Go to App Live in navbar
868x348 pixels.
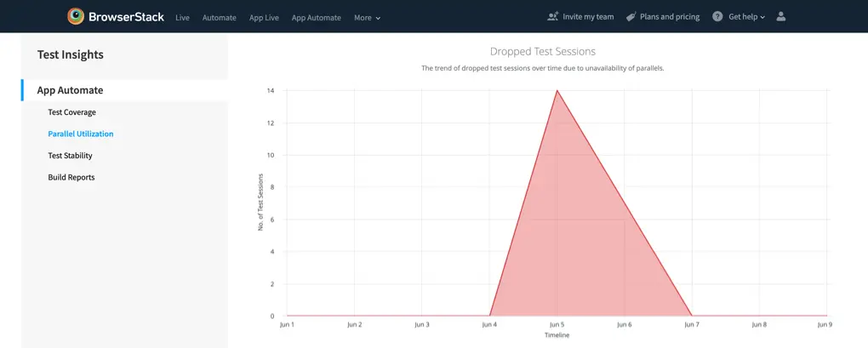(x=264, y=17)
